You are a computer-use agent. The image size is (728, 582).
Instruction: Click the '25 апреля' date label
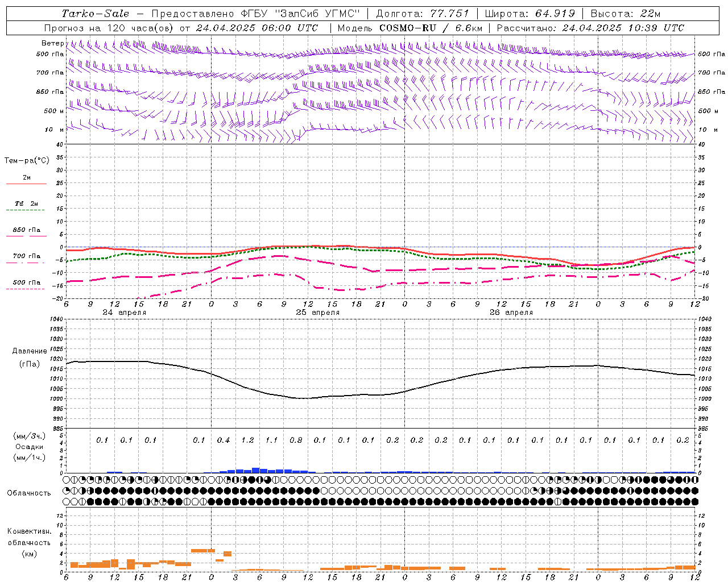click(317, 313)
